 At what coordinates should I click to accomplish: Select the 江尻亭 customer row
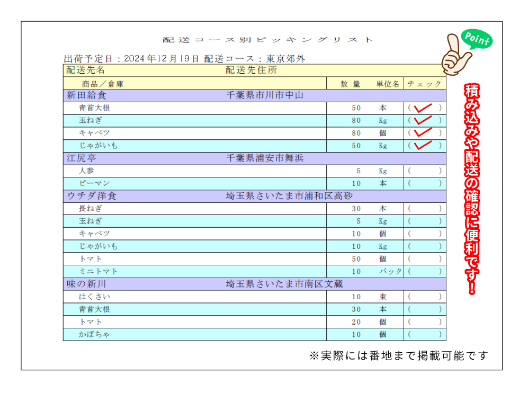tap(255, 158)
